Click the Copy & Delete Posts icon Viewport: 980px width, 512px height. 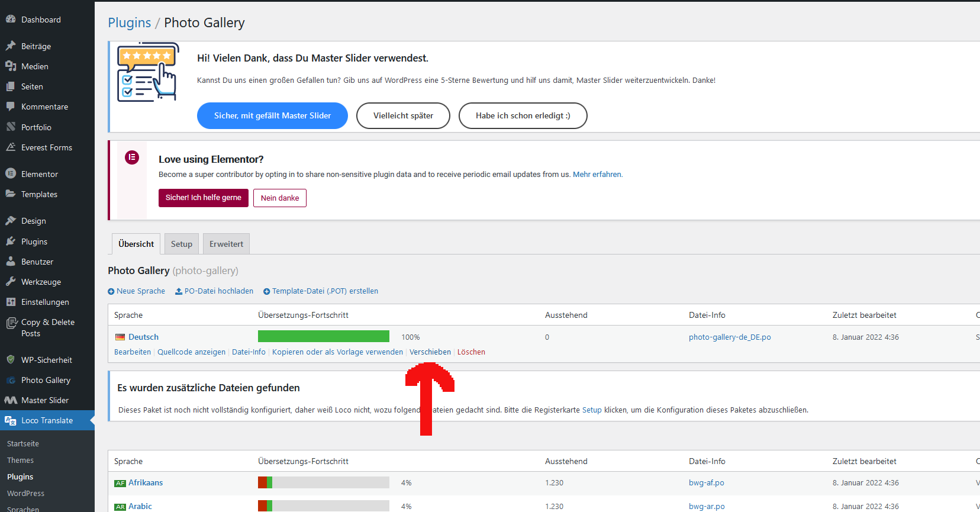coord(11,323)
